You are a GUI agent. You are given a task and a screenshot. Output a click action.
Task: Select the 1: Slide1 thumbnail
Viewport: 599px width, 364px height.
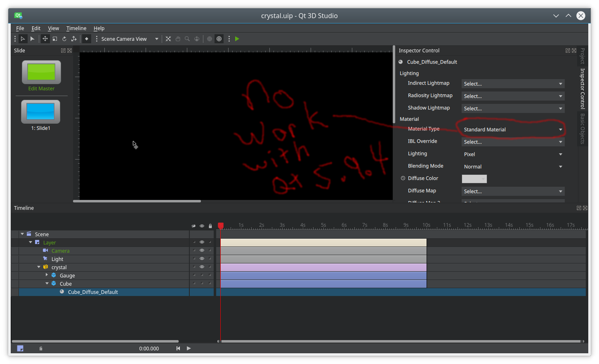click(40, 112)
